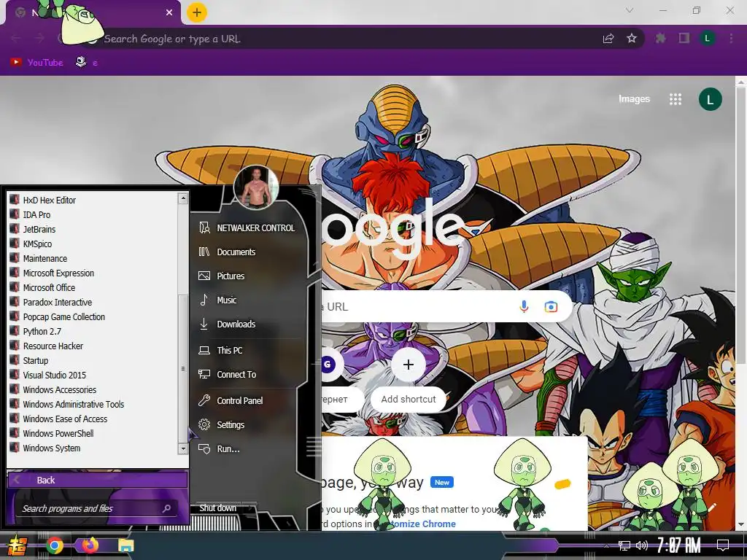Bookmark this tab with the star

[x=632, y=38]
